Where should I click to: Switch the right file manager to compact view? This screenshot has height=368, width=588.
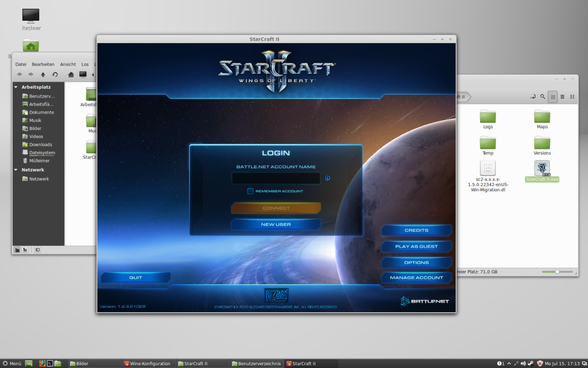tap(572, 97)
